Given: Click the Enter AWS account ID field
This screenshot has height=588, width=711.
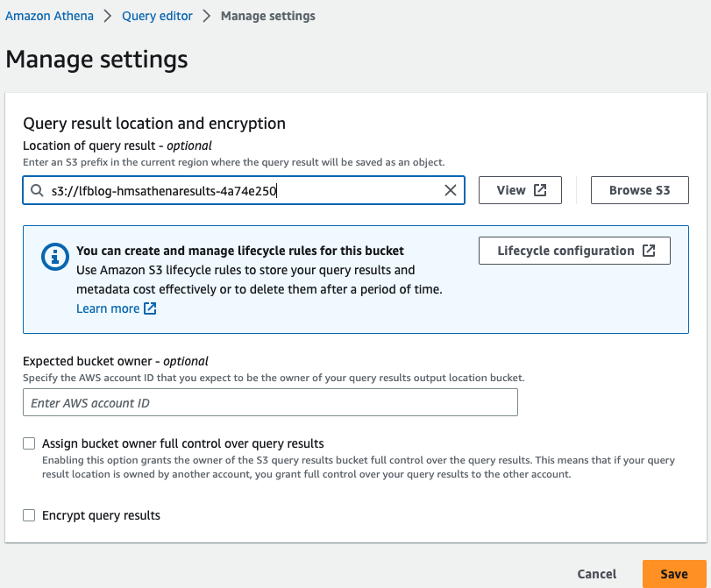Looking at the screenshot, I should pyautogui.click(x=270, y=402).
